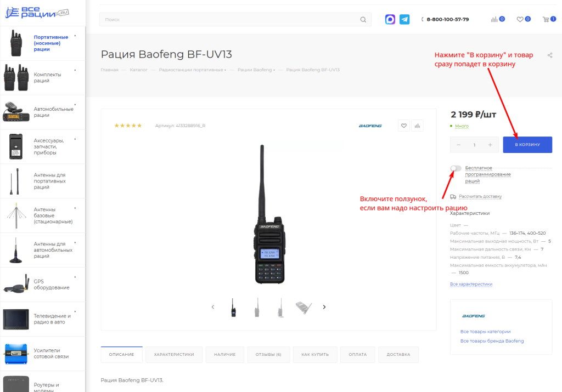The image size is (562, 392).
Task: Click the Telegram icon in header
Action: pyautogui.click(x=404, y=19)
